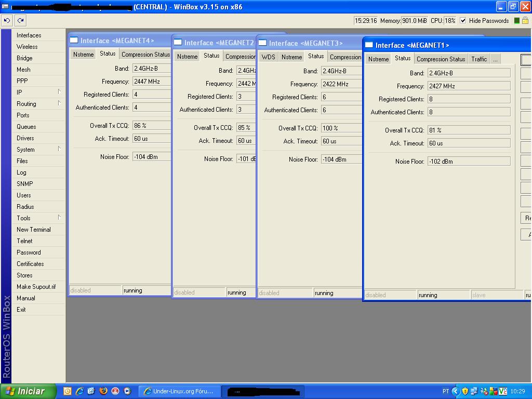The height and width of the screenshot is (399, 532).
Task: Open the media player quick launch icon
Action: click(127, 391)
